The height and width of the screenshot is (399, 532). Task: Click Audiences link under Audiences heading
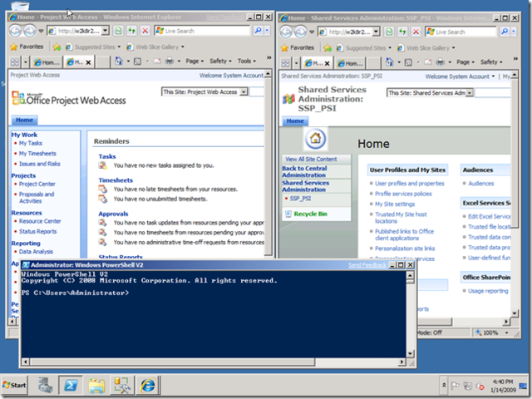(480, 184)
